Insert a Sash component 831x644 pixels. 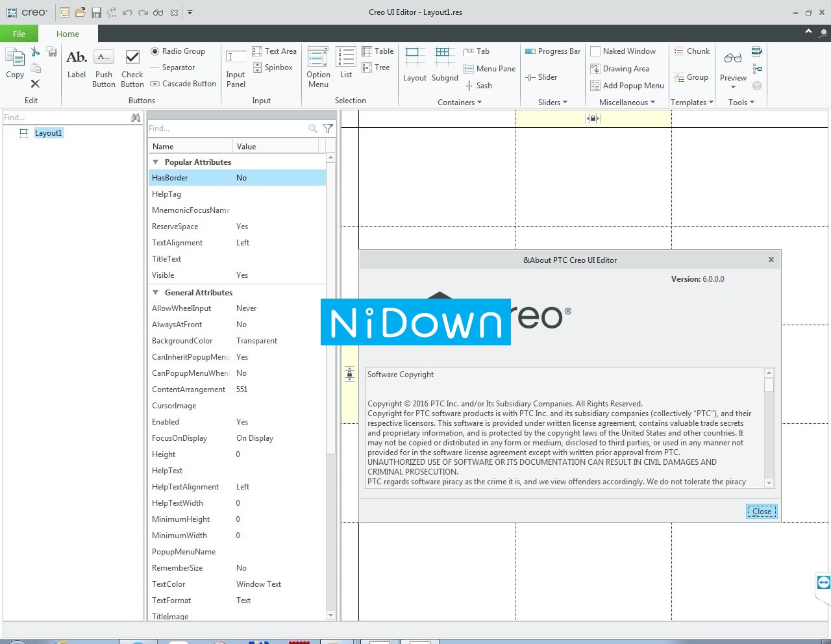point(478,86)
